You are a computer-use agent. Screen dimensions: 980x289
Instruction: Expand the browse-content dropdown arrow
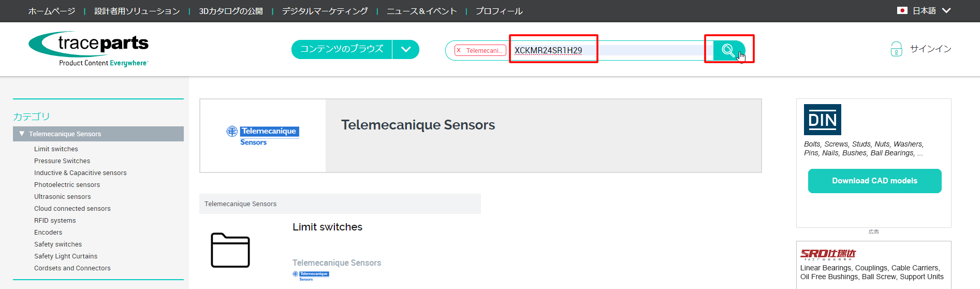click(x=406, y=50)
